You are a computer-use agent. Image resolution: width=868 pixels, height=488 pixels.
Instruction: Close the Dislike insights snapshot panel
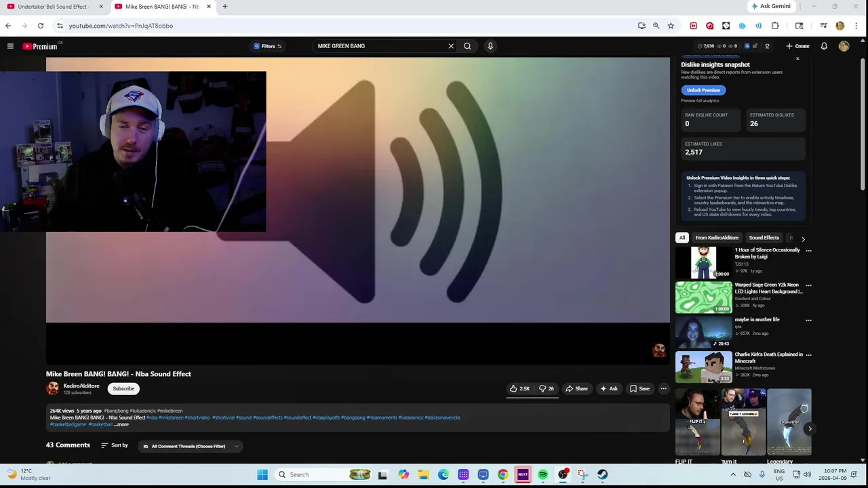797,59
